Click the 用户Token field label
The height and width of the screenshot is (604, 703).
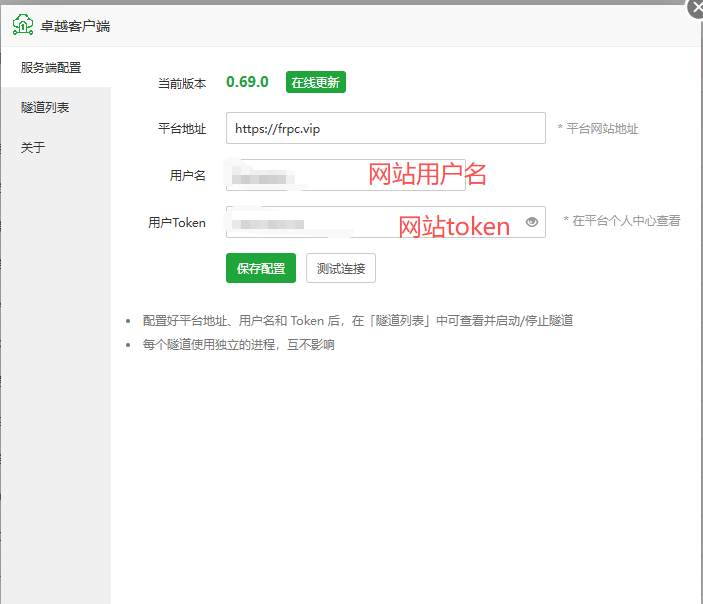177,222
